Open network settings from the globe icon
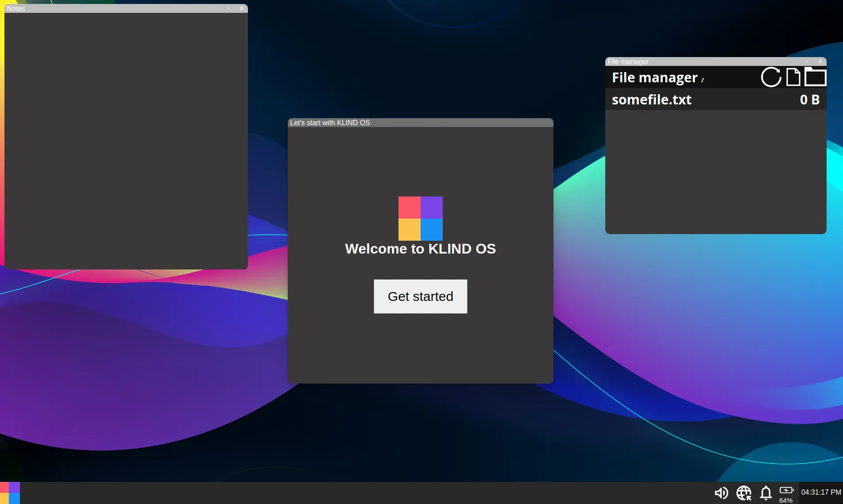This screenshot has height=504, width=843. (744, 492)
